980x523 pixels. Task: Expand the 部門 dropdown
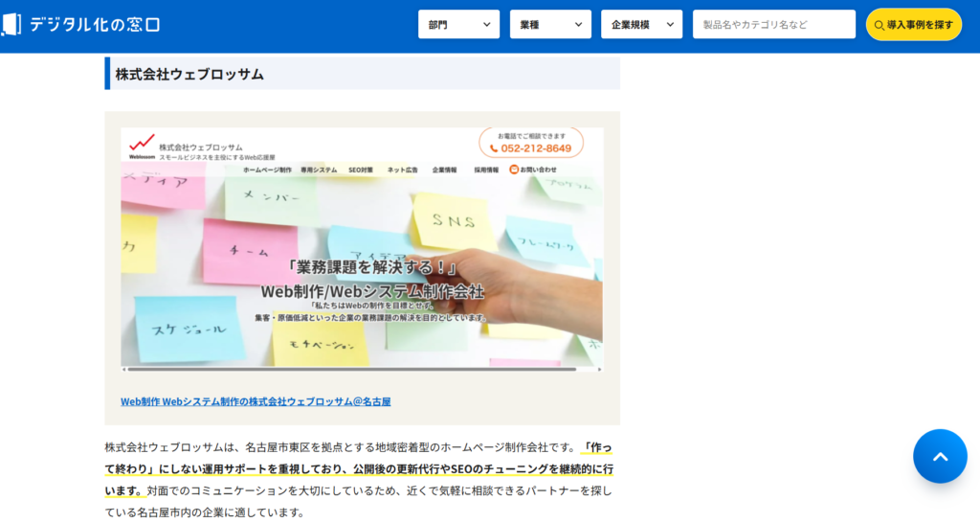point(458,24)
